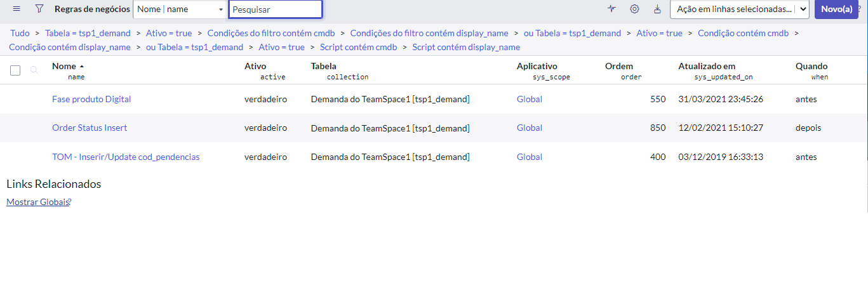Click Script contém display_name breadcrumb

pos(466,47)
